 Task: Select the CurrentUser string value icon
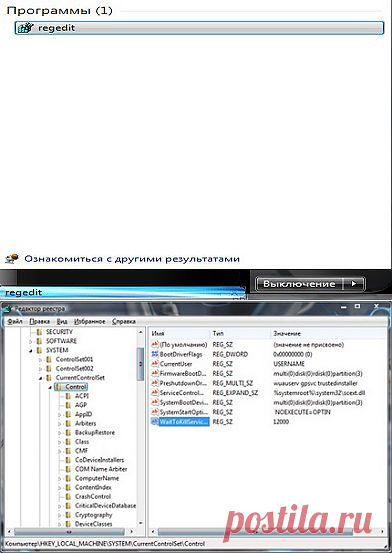(x=155, y=364)
